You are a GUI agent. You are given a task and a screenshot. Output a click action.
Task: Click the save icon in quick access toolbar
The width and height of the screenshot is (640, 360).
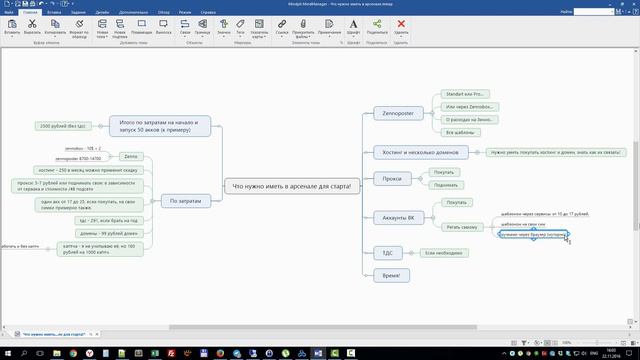point(25,4)
